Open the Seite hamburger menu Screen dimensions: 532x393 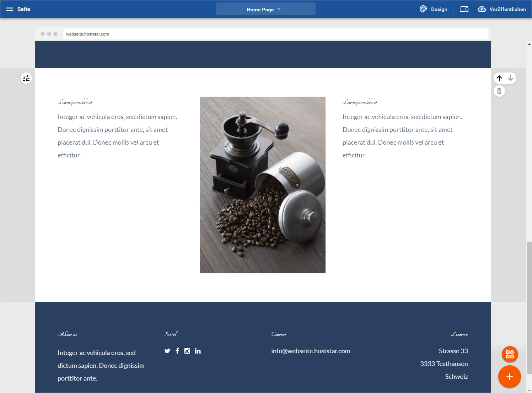(x=10, y=9)
